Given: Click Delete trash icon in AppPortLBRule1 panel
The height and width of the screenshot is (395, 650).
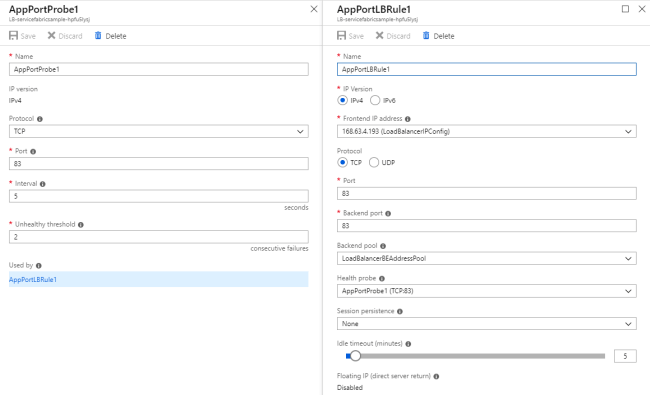Looking at the screenshot, I should (426, 36).
